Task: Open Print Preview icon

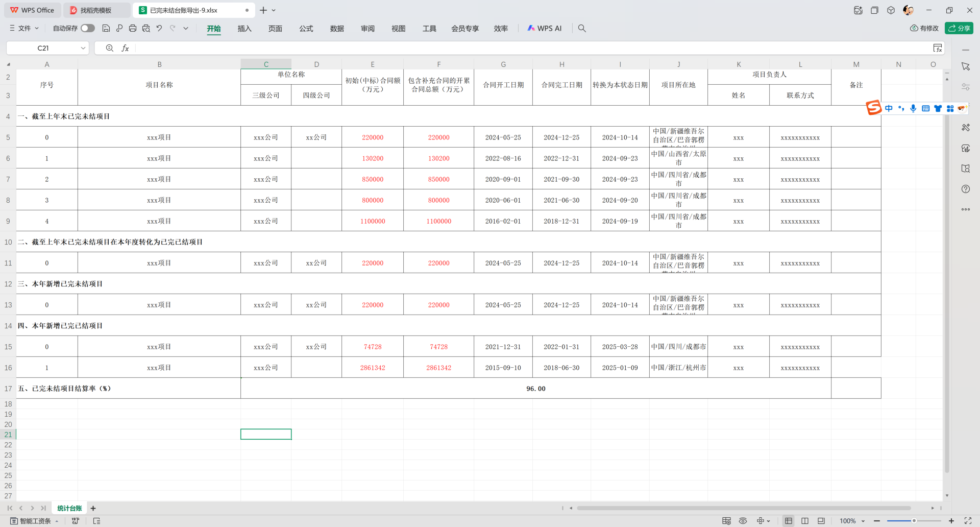Action: 146,29
